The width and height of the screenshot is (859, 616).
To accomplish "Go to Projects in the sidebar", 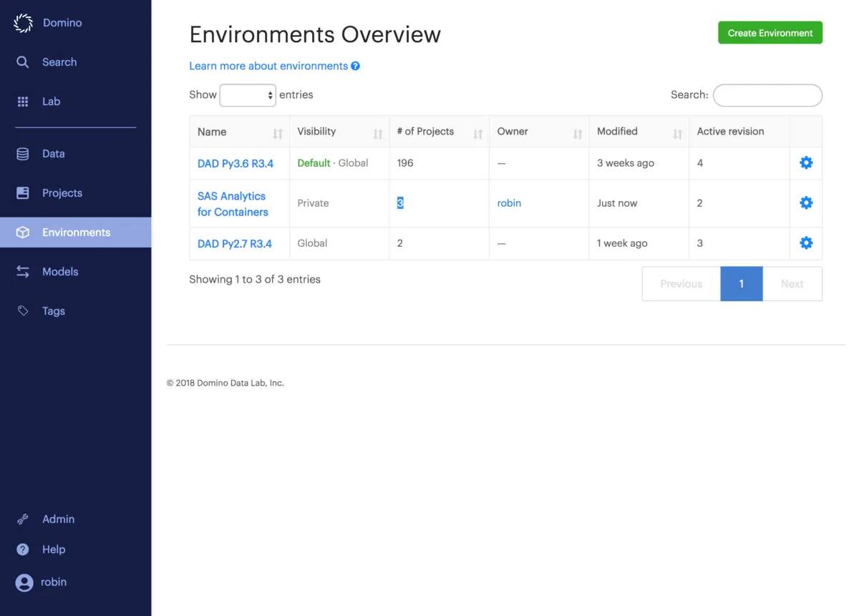I will click(62, 193).
